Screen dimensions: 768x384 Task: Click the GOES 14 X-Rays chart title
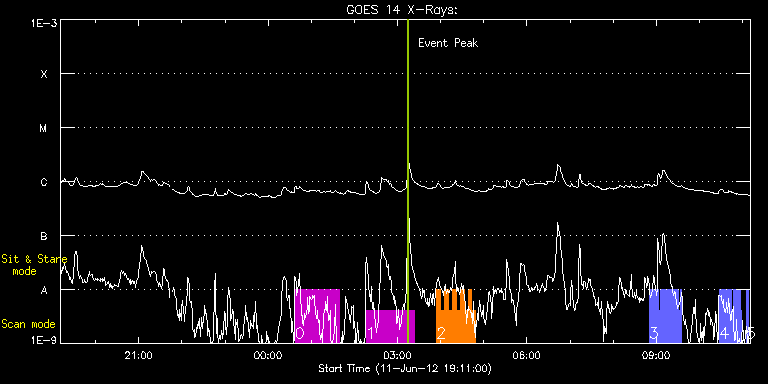(402, 10)
